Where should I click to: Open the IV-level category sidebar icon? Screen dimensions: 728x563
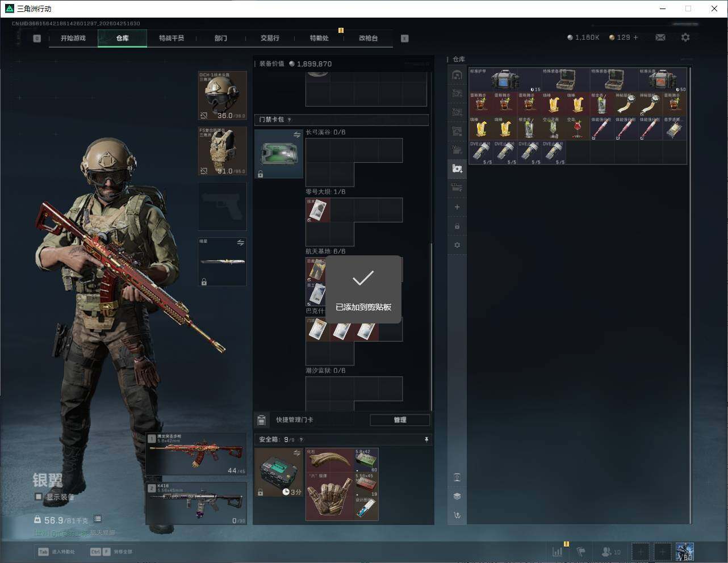457,150
